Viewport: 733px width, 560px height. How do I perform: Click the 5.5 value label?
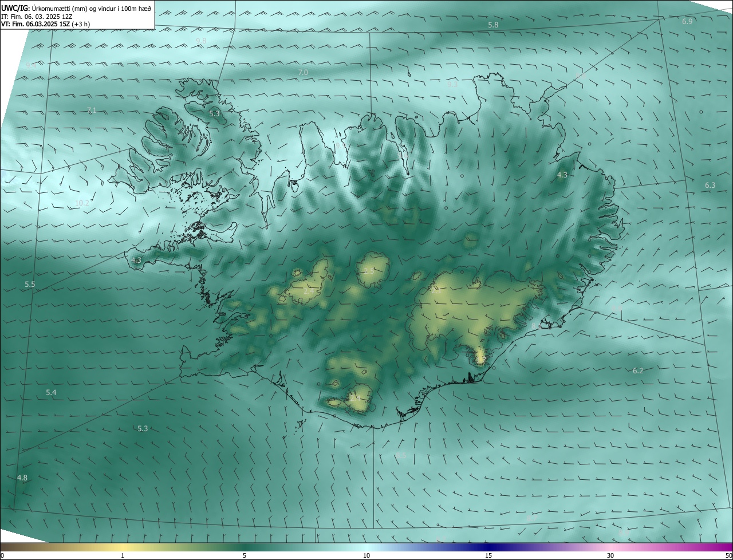pos(30,284)
